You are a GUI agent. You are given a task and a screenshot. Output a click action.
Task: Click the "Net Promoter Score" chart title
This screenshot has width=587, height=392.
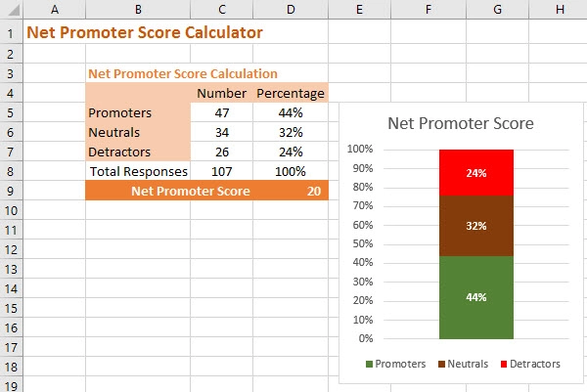(x=460, y=124)
